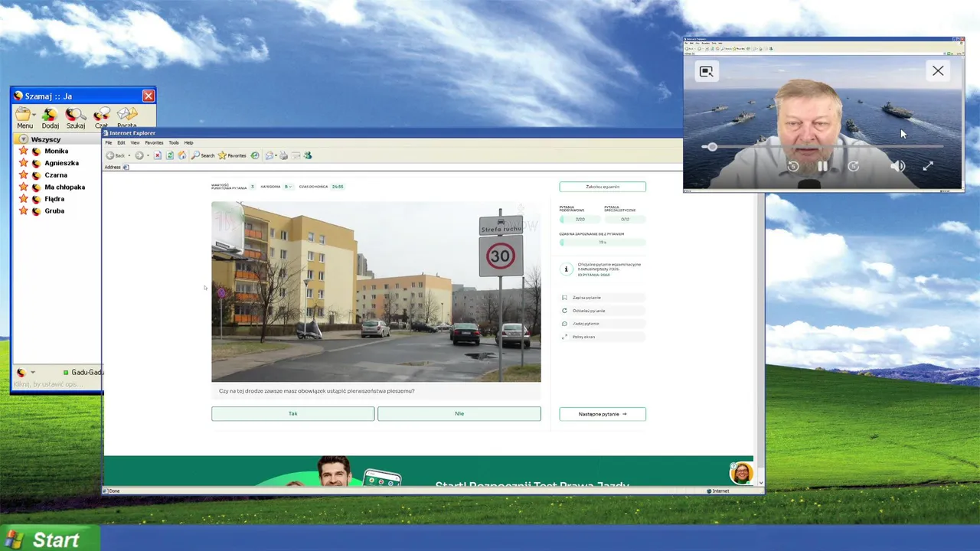
Task: Click the Stop icon in IE toolbar
Action: 157,155
